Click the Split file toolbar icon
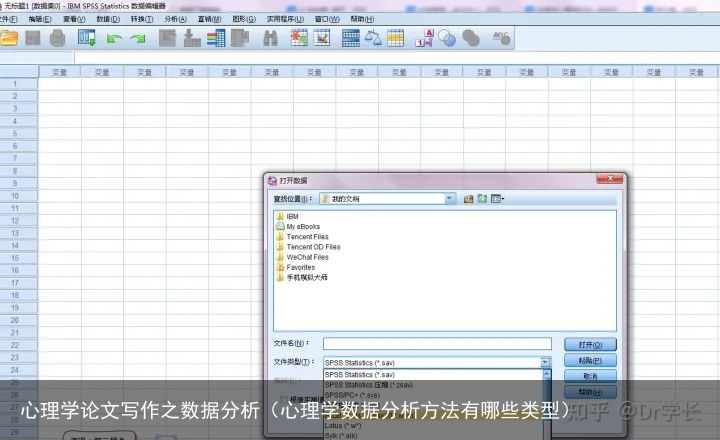This screenshot has height=440, width=720. pyautogui.click(x=351, y=38)
